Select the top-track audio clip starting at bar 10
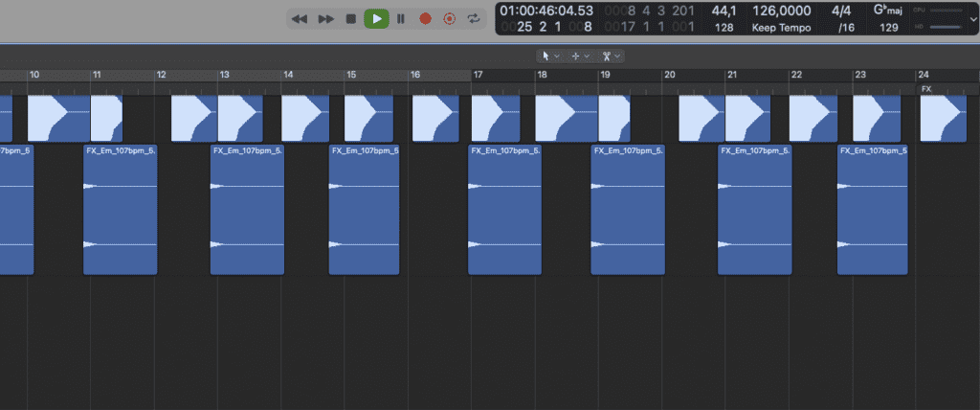980x410 pixels. pos(59,118)
